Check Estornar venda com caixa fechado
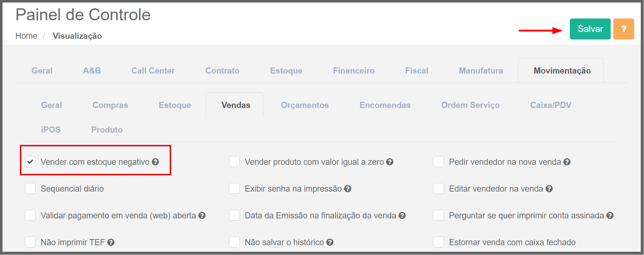 [438, 242]
